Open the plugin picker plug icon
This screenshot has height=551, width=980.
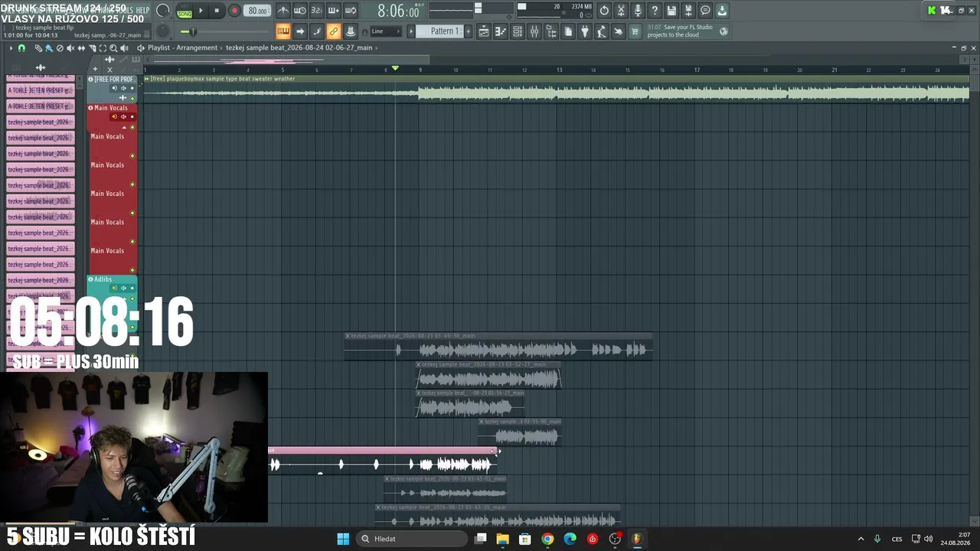[x=585, y=31]
